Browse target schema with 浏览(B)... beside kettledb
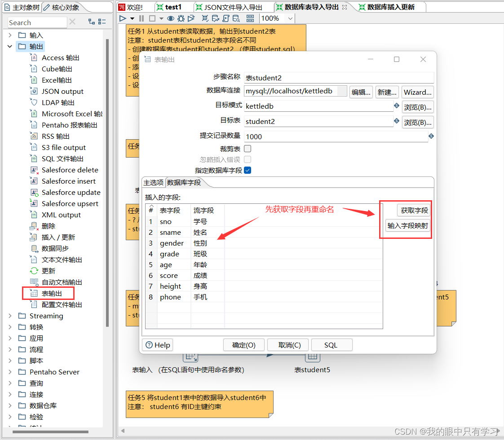The image size is (504, 440). point(418,107)
